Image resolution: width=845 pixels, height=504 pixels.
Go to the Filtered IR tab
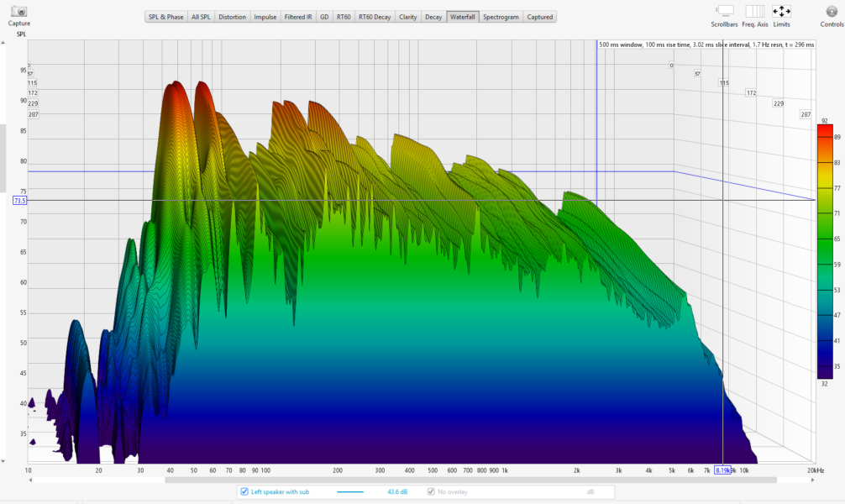point(298,17)
